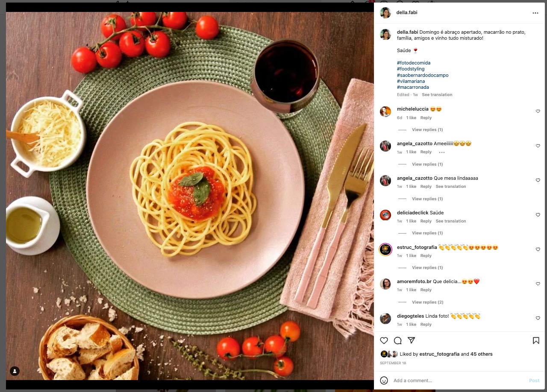
Task: Open the #foodstyling hashtag
Action: [411, 69]
